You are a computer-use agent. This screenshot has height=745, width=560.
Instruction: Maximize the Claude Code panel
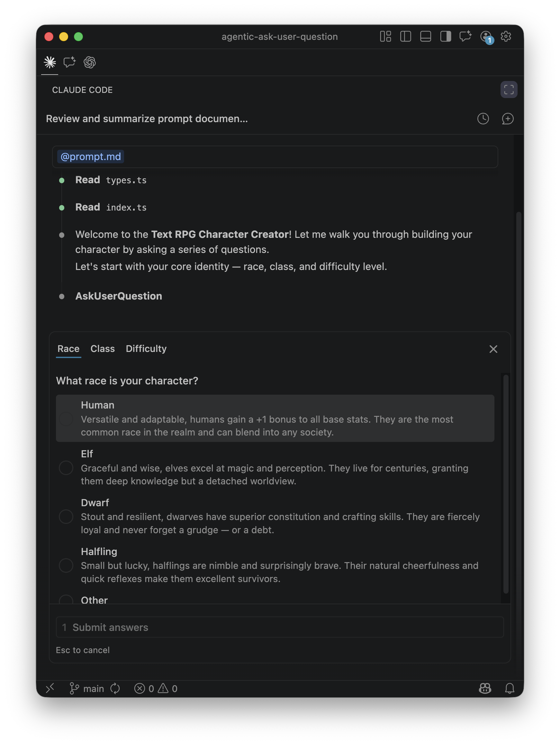(x=509, y=90)
